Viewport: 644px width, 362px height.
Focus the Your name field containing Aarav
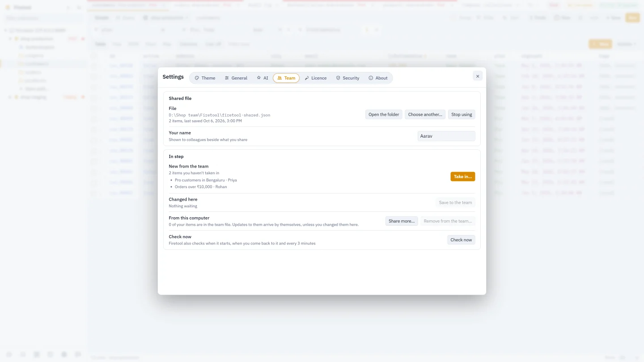(x=446, y=136)
